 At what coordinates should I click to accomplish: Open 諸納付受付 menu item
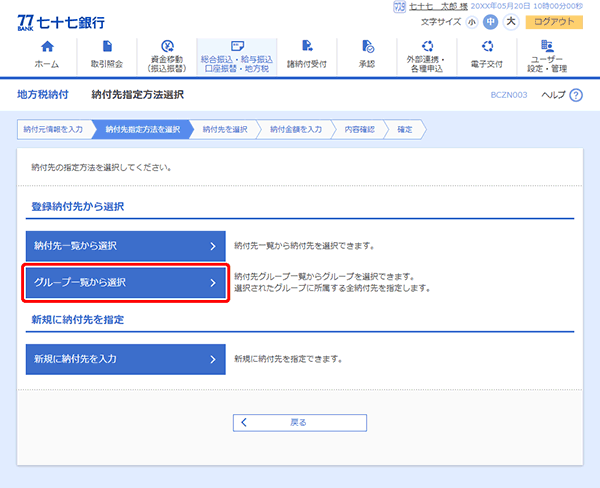[307, 56]
